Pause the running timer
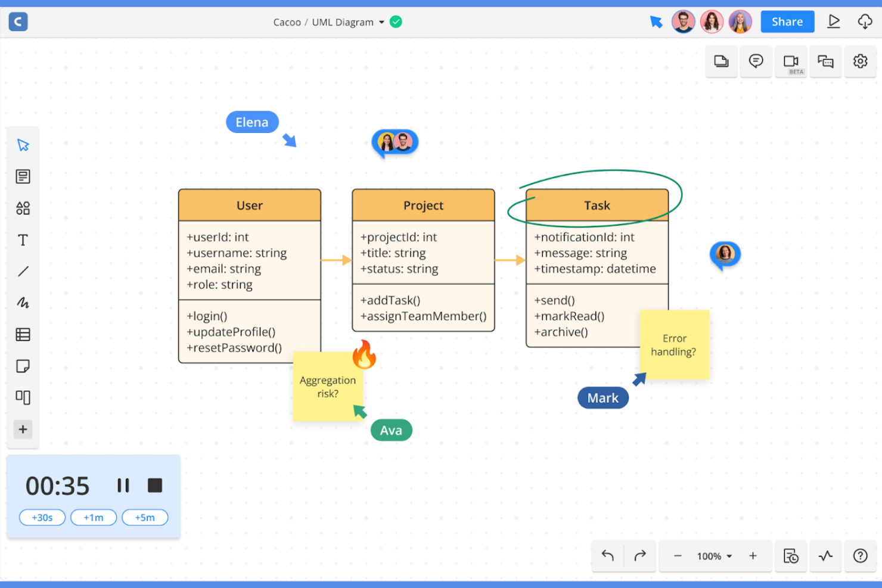The image size is (882, 588). tap(123, 485)
